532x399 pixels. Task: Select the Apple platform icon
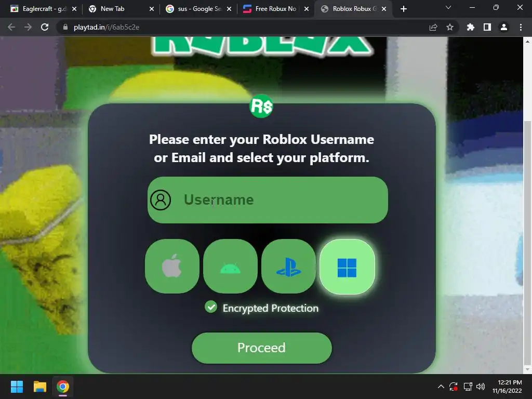click(172, 266)
